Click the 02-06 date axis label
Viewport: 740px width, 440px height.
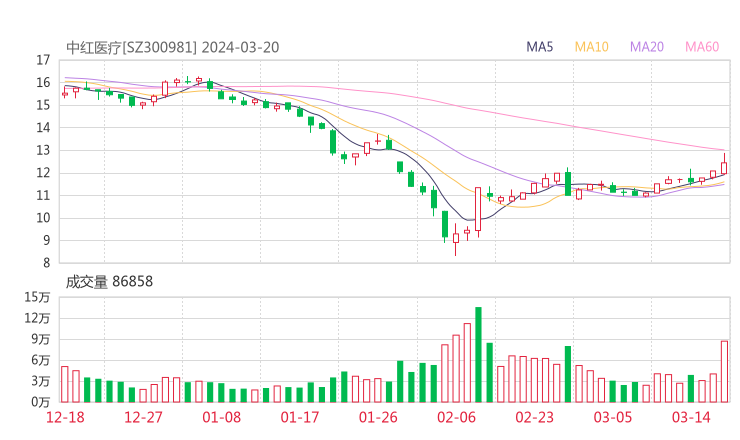[456, 417]
